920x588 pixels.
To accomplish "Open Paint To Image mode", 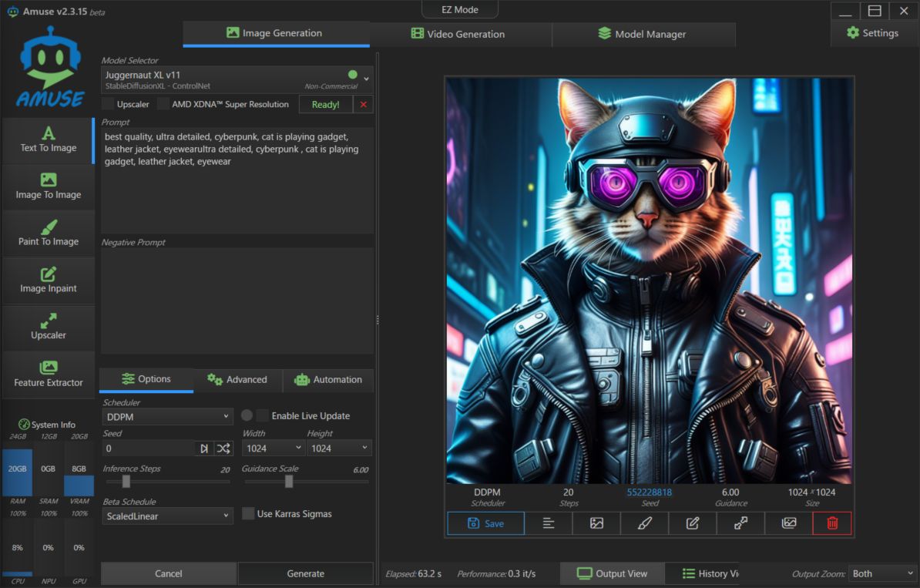I will point(49,233).
